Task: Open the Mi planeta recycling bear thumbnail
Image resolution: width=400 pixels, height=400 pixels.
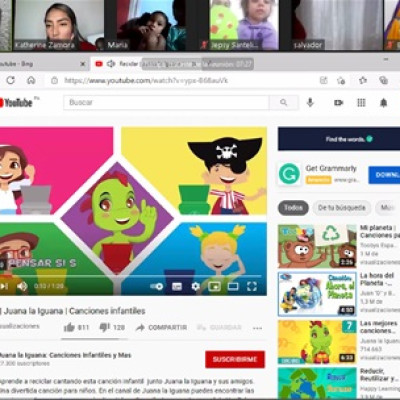Action: 317,246
